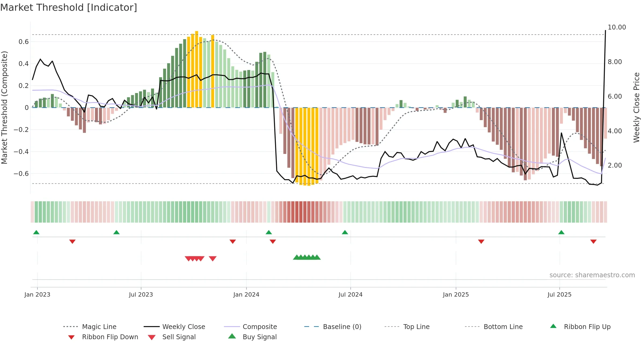
Task: Toggle the Buy Signal legend entry
Action: (x=252, y=337)
